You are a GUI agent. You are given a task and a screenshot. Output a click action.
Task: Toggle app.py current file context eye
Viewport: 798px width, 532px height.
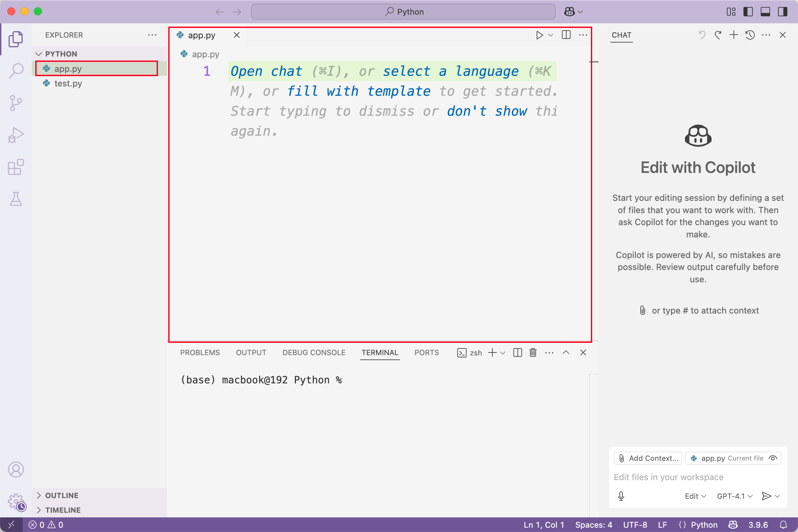click(x=773, y=458)
